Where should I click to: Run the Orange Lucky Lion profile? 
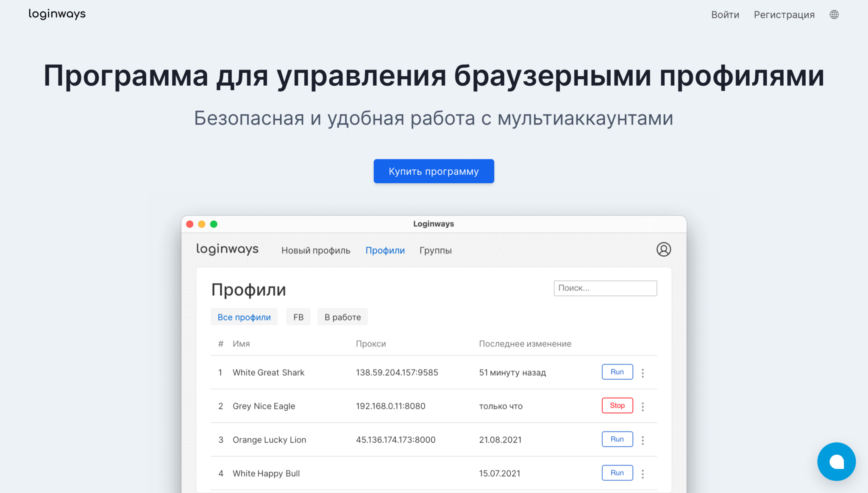pyautogui.click(x=617, y=439)
